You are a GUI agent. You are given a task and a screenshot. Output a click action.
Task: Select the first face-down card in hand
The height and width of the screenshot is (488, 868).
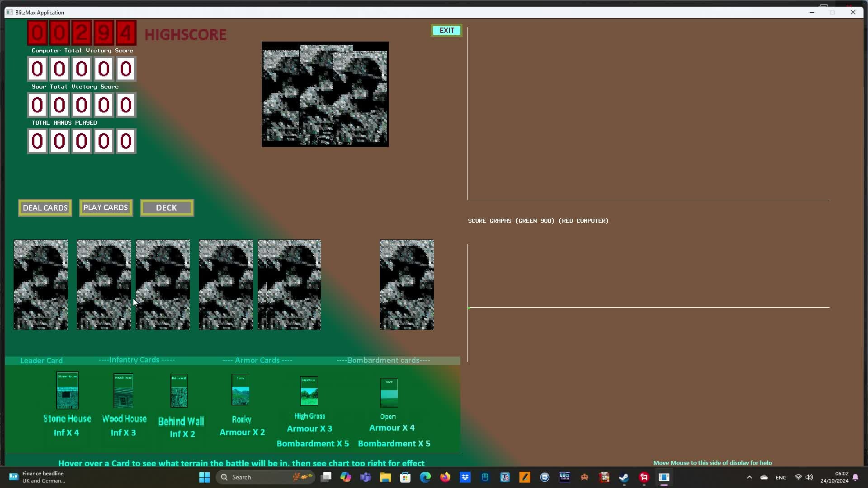click(41, 285)
